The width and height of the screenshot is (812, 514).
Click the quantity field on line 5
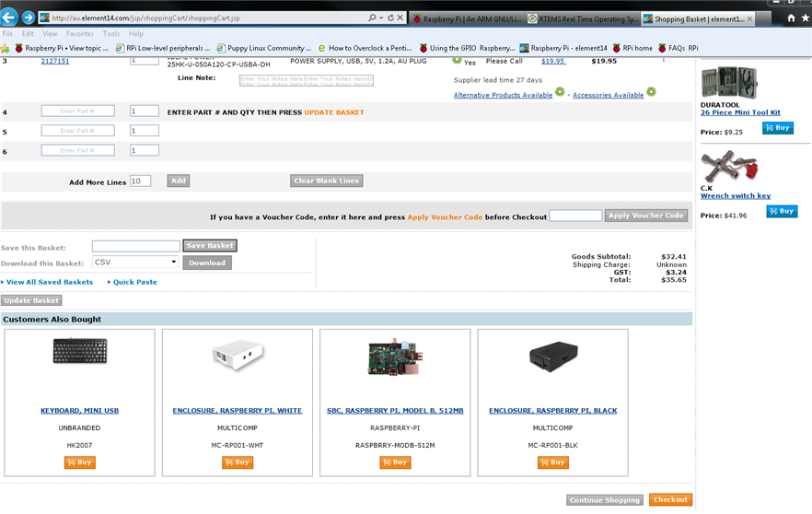(x=145, y=131)
